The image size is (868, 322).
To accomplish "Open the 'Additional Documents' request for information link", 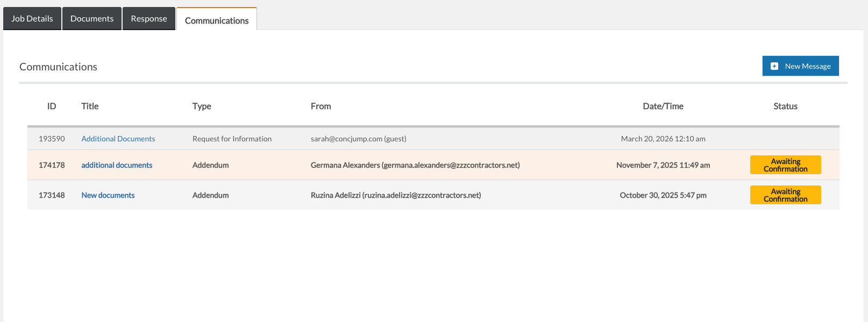I will tap(118, 139).
